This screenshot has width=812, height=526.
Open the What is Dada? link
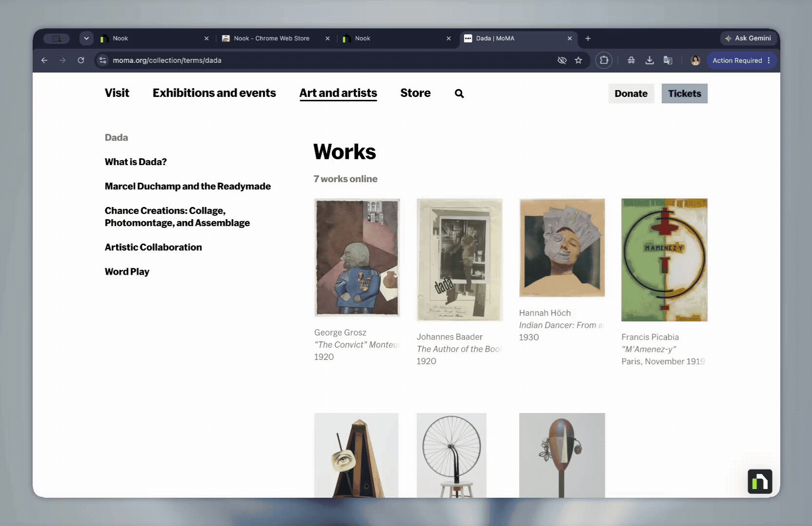(x=135, y=162)
